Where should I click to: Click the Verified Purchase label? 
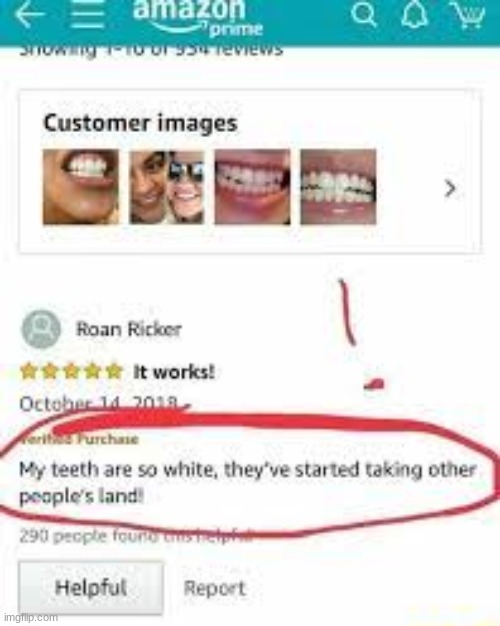pyautogui.click(x=79, y=439)
